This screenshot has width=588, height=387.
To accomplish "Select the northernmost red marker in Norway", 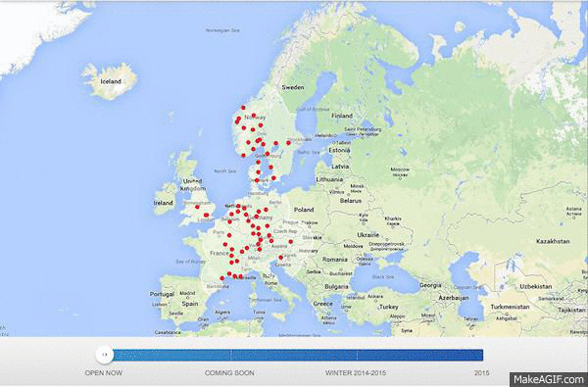I will pyautogui.click(x=243, y=108).
